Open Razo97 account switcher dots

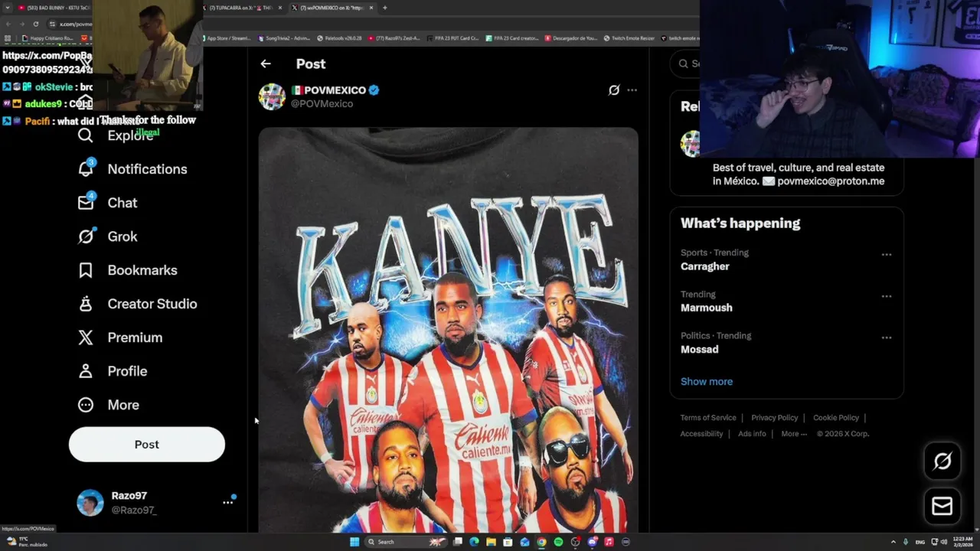(x=227, y=503)
